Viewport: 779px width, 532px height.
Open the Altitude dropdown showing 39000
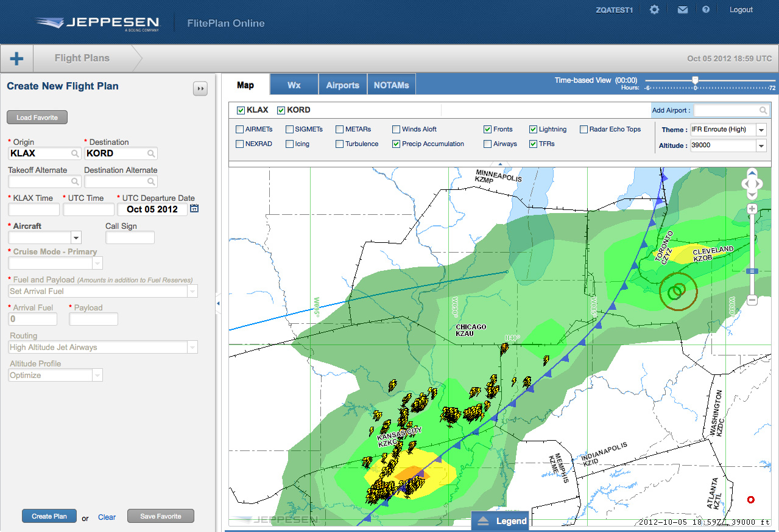pyautogui.click(x=761, y=145)
